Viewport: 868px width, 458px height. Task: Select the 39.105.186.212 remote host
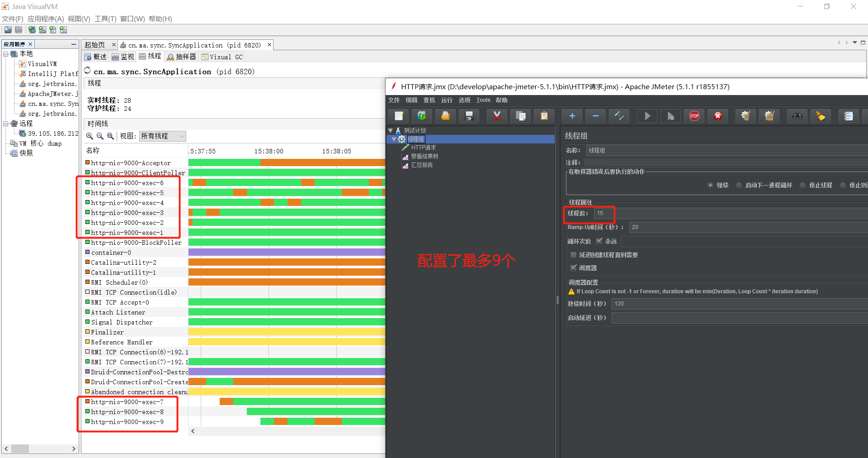(x=53, y=134)
